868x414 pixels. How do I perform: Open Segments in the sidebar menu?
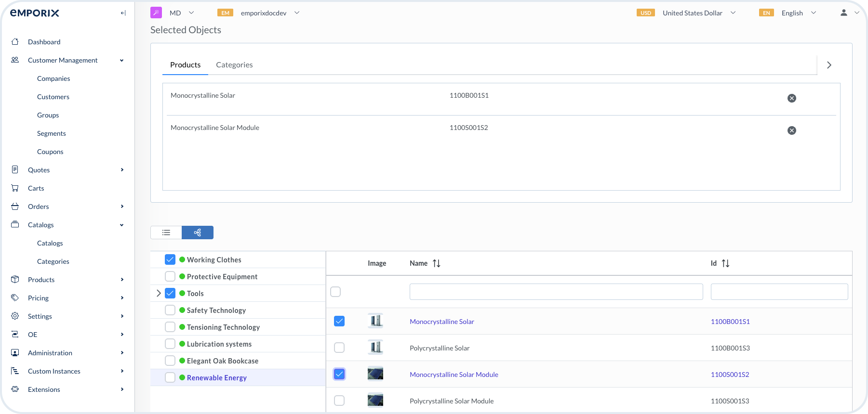(x=52, y=133)
